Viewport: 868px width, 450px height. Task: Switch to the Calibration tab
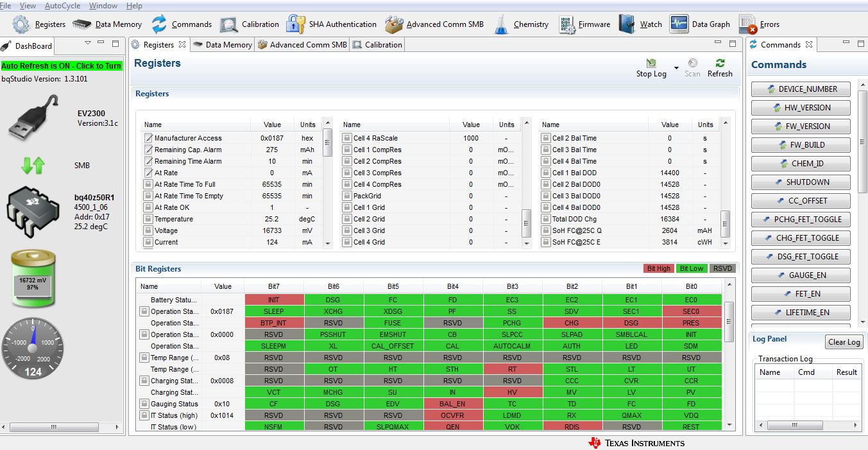click(x=377, y=45)
